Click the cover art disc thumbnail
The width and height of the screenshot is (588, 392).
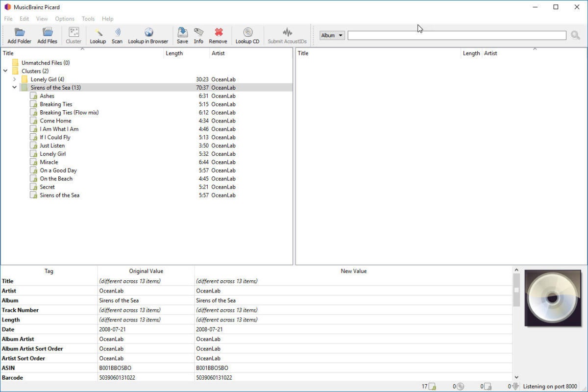click(x=553, y=298)
